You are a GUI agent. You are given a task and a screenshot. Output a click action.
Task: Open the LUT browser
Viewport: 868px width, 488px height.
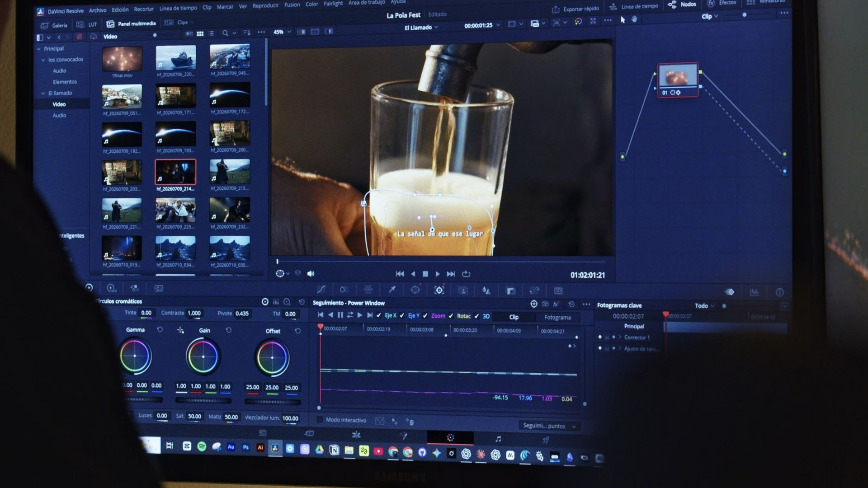pos(87,24)
